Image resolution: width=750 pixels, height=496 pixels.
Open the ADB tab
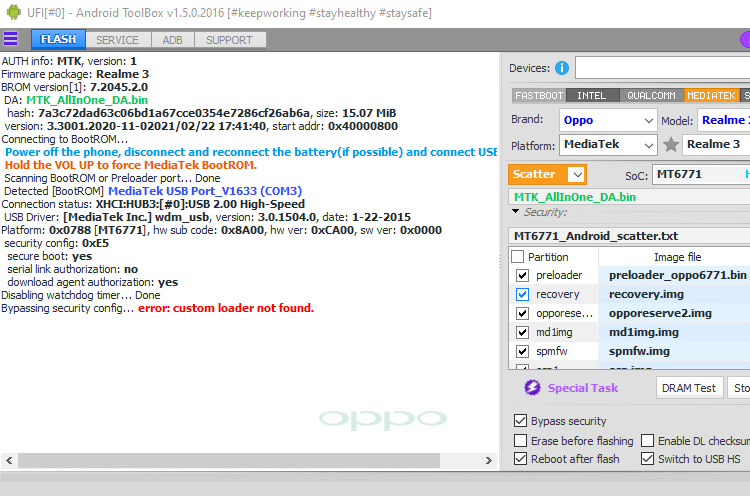tap(173, 40)
